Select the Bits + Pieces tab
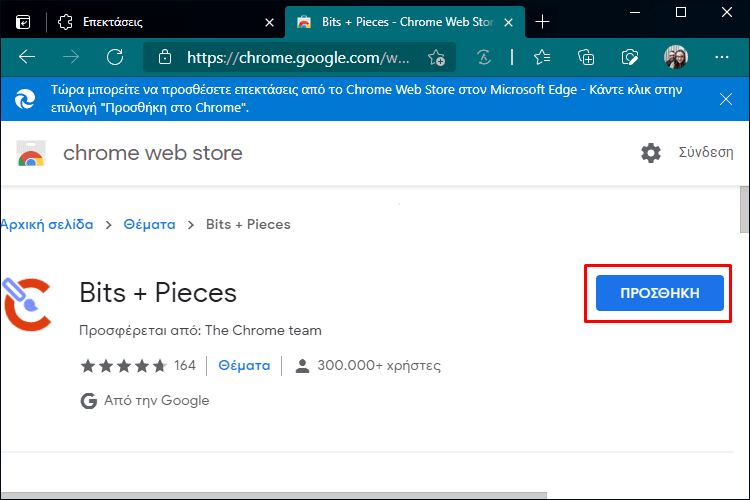Viewport: 750px width, 500px height. [405, 22]
